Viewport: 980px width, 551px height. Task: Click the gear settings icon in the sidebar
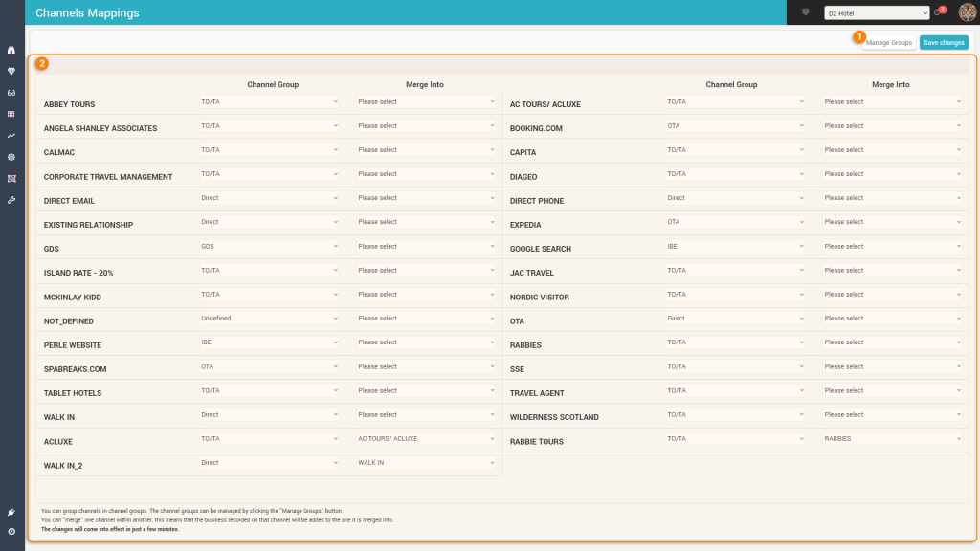click(11, 158)
